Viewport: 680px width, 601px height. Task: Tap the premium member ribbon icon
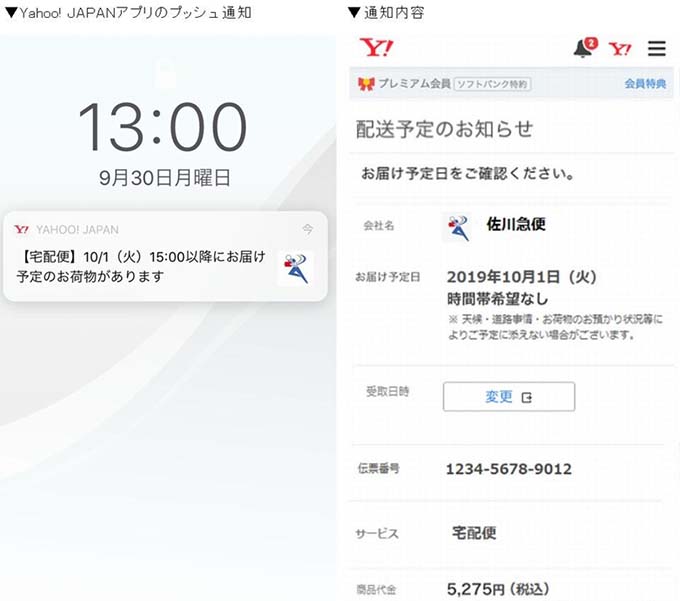click(x=366, y=84)
